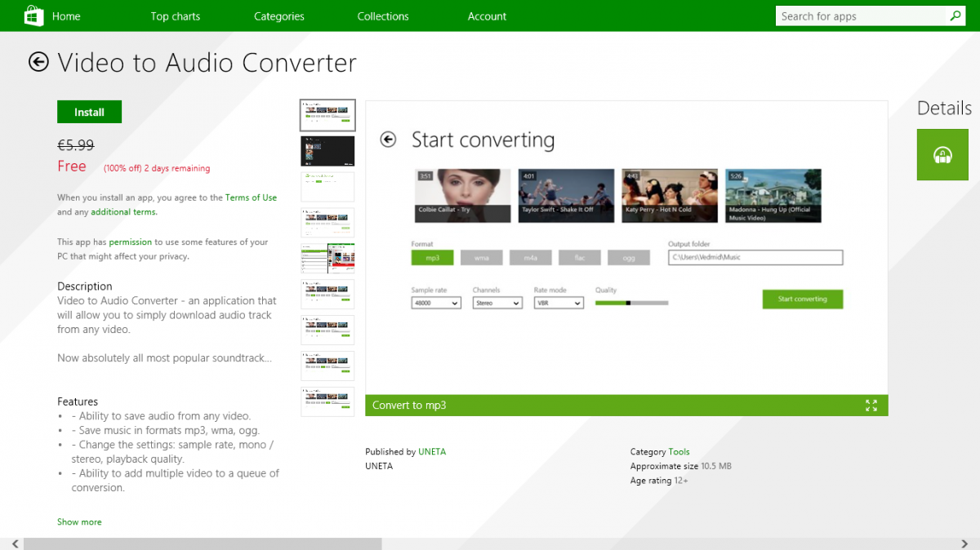Select the flac format button
980x550 pixels.
(579, 258)
